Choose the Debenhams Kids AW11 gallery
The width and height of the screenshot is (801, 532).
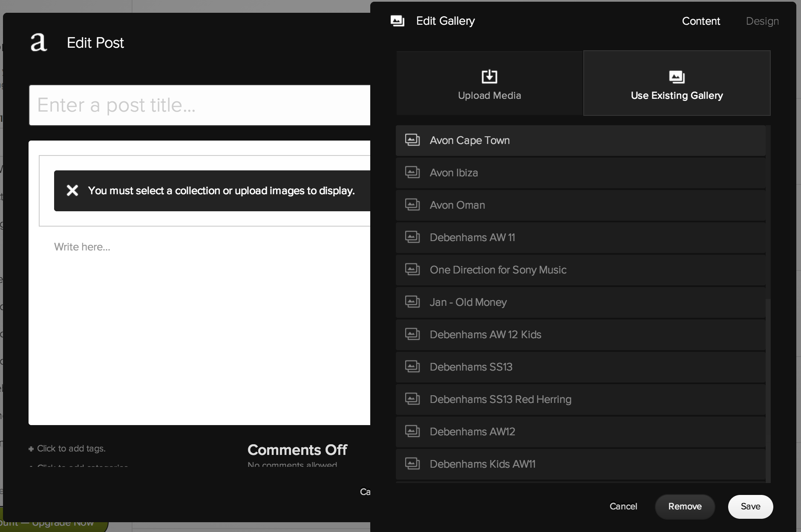click(580, 464)
